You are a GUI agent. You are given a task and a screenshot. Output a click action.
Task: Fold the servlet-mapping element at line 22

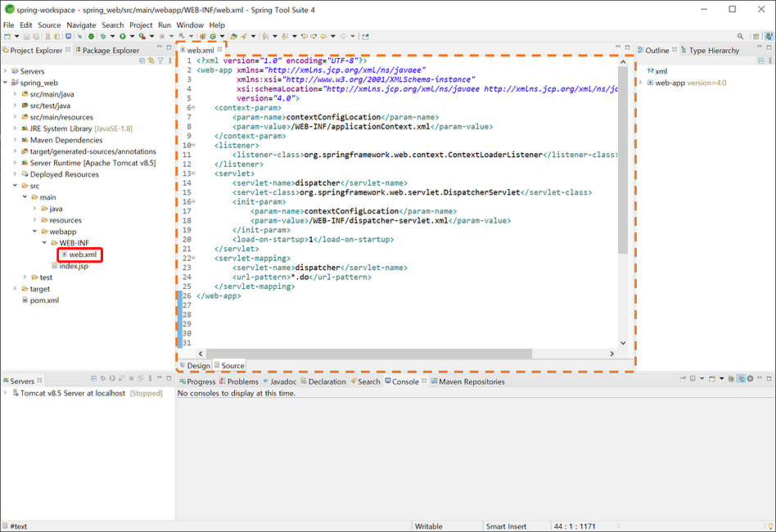click(x=193, y=258)
